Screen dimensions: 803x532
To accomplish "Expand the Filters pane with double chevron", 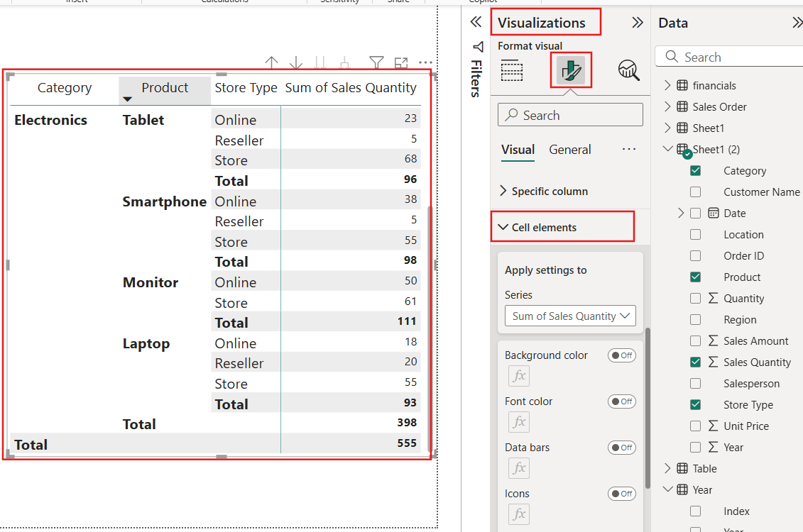I will pos(476,21).
